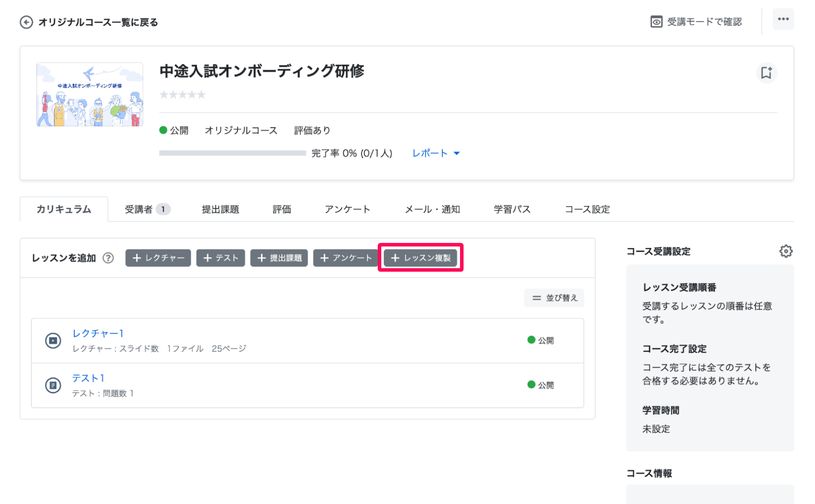Click the eye icon for 受講モードで確認
The height and width of the screenshot is (504, 815).
coord(656,22)
